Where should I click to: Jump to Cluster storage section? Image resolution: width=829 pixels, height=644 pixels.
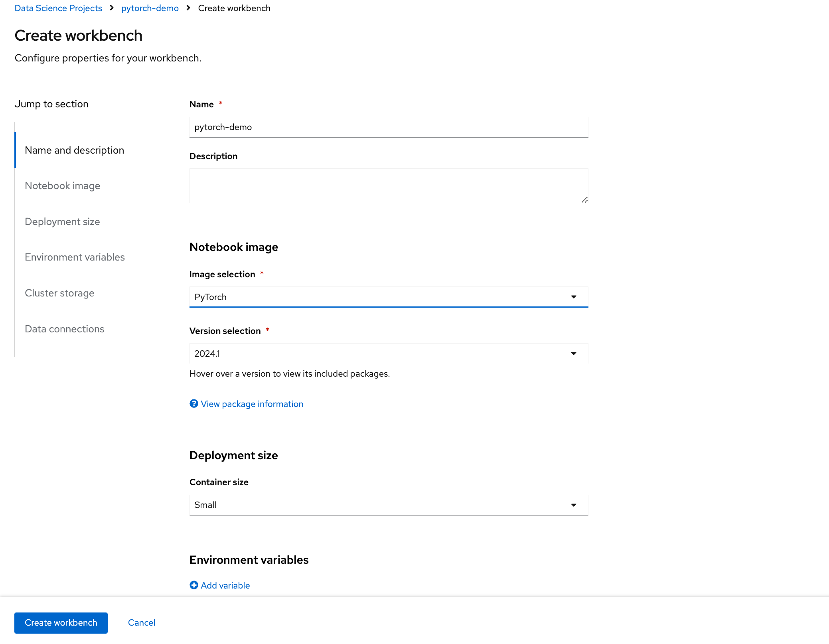coord(59,293)
